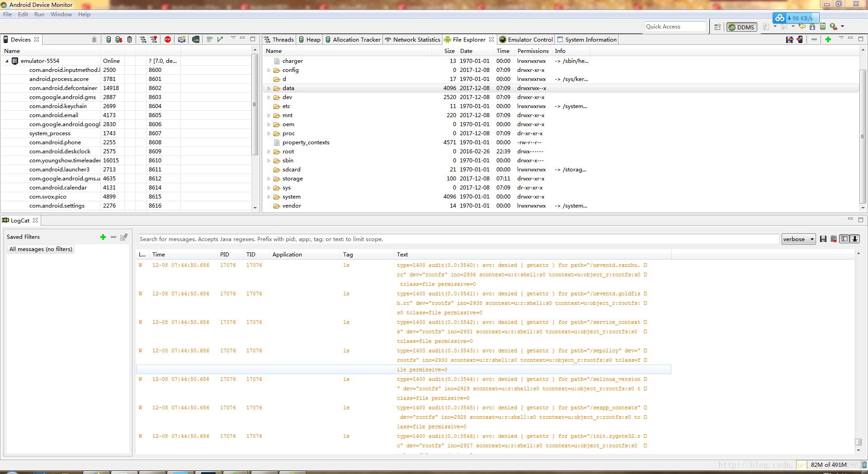Open the File menu
Screen dimensions: 868x474
(x=7, y=14)
